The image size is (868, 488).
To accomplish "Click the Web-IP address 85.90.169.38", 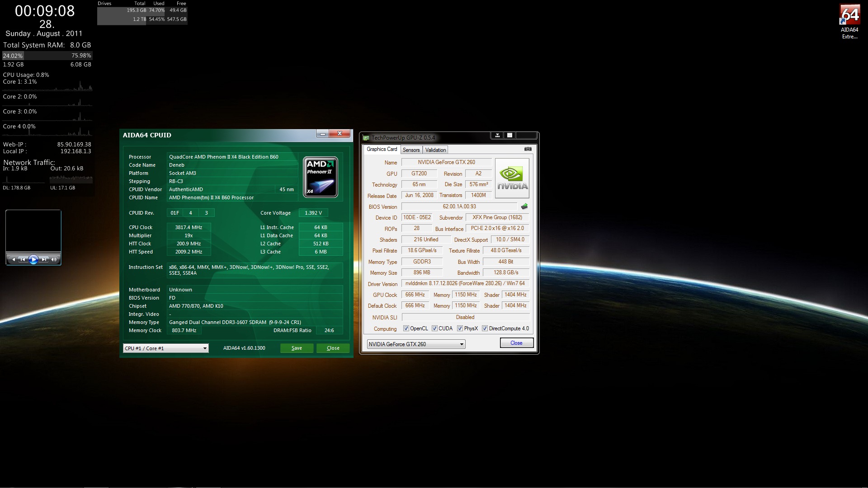I will click(74, 145).
